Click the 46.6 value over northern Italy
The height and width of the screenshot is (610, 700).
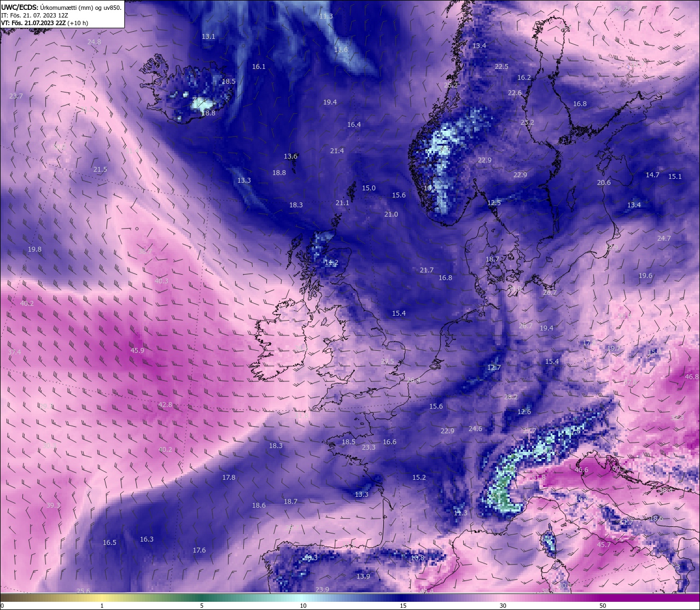click(581, 470)
